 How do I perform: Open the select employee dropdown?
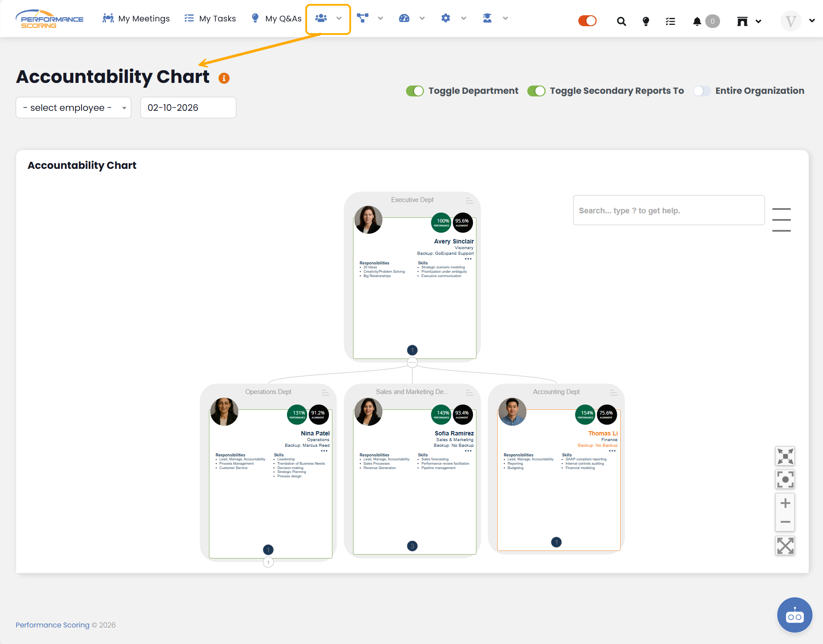tap(73, 108)
